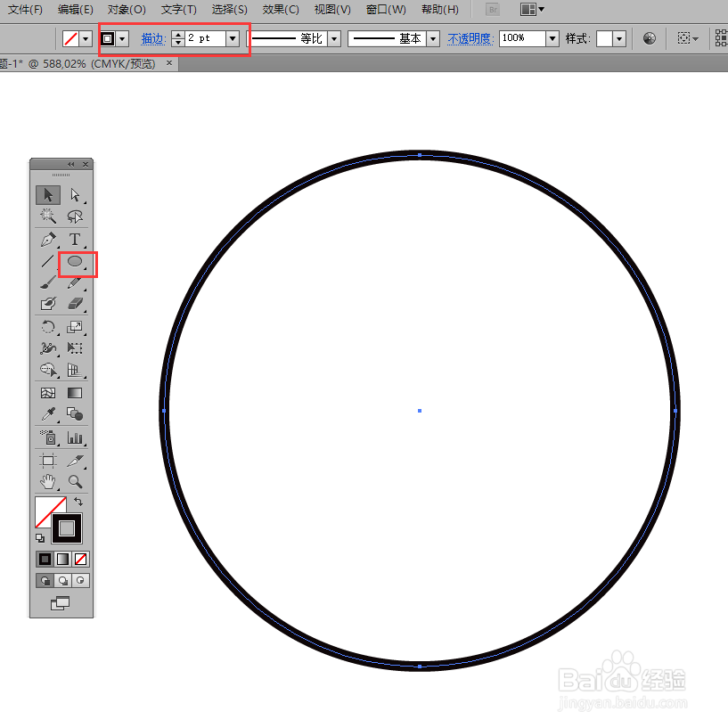Screen dimensions: 728x728
Task: Grab the Hand tool
Action: (x=47, y=481)
